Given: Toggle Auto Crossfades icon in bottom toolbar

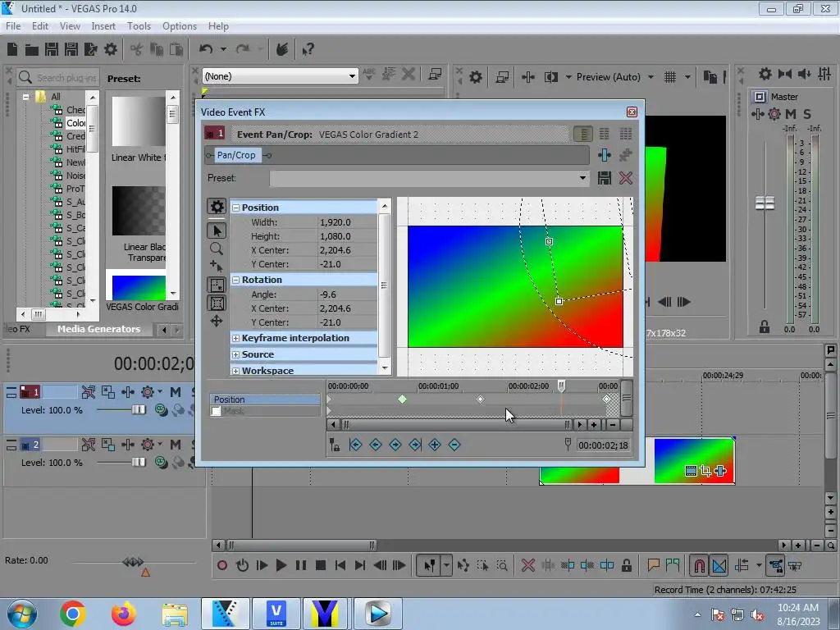Looking at the screenshot, I should click(x=719, y=565).
